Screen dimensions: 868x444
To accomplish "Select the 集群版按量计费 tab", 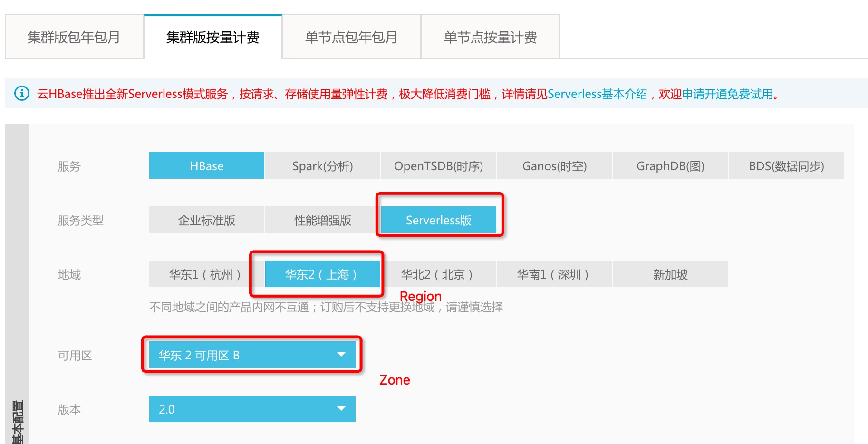I will coord(213,37).
